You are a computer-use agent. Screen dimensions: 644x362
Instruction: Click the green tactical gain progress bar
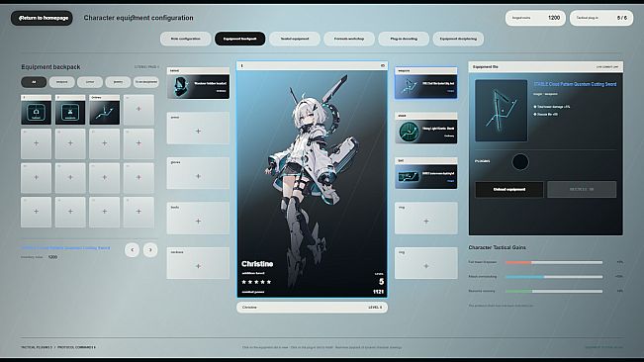tap(554, 292)
